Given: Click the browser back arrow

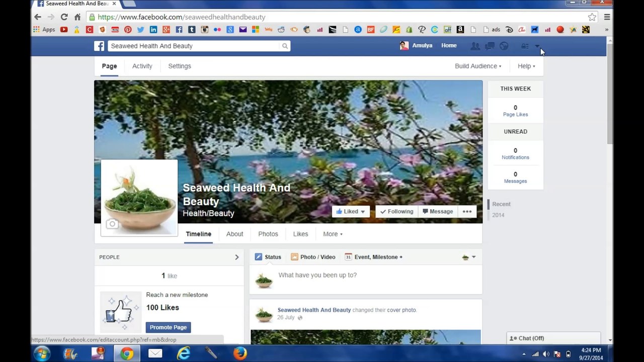Looking at the screenshot, I should [x=38, y=17].
